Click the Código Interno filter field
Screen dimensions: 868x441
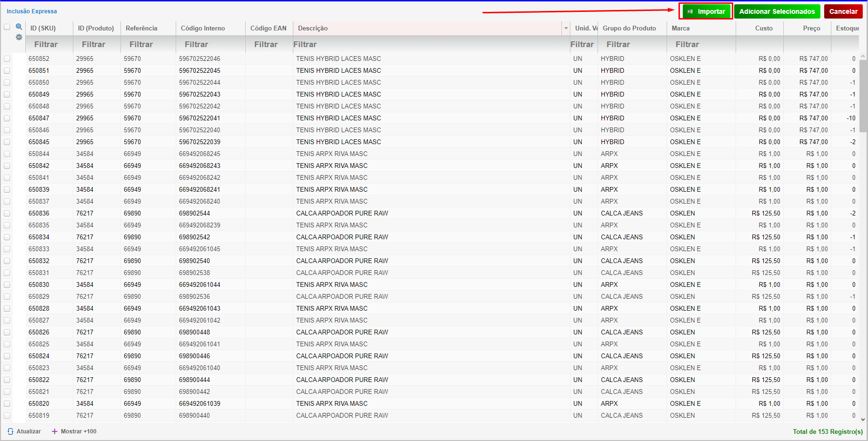(210, 44)
